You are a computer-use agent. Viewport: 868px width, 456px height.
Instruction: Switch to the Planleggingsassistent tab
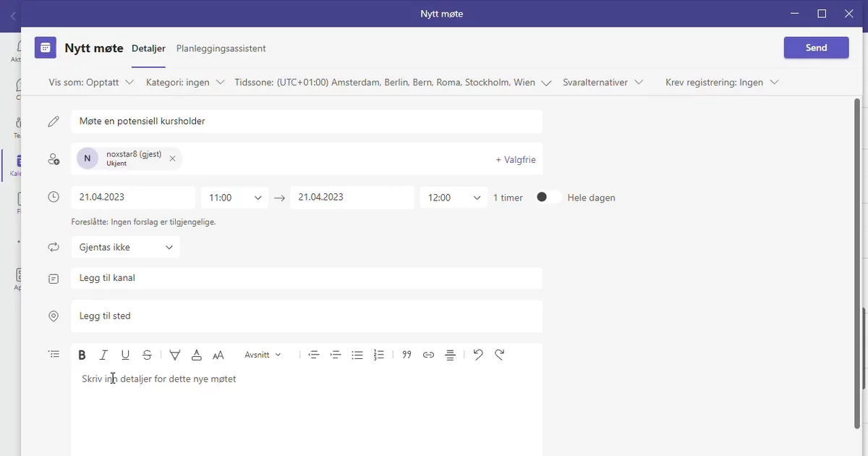pyautogui.click(x=221, y=48)
